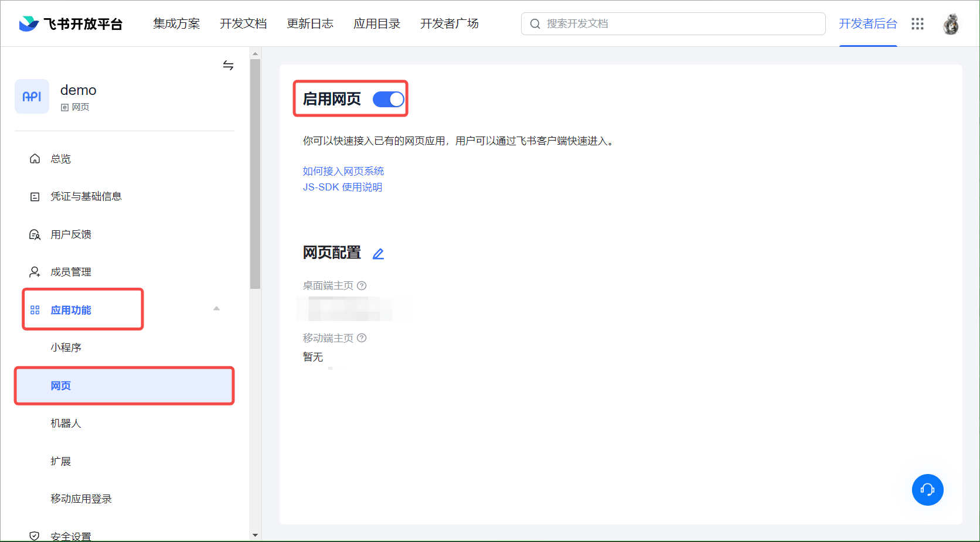Collapse sidebar with the swap arrows icon
The height and width of the screenshot is (542, 980).
pyautogui.click(x=228, y=65)
